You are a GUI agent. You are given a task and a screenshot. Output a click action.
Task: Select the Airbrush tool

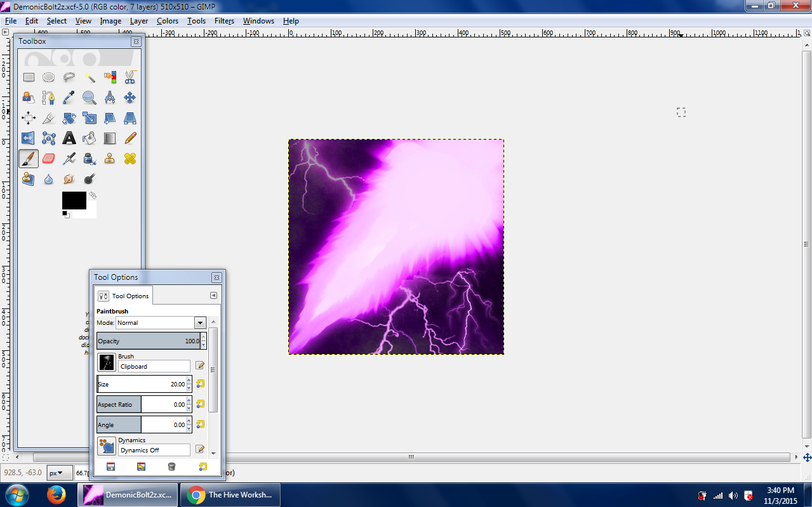click(x=69, y=159)
